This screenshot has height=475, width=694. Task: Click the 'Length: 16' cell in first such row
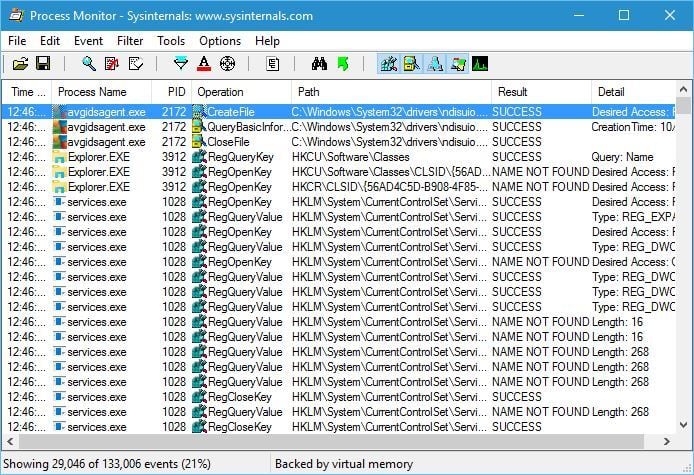[617, 322]
